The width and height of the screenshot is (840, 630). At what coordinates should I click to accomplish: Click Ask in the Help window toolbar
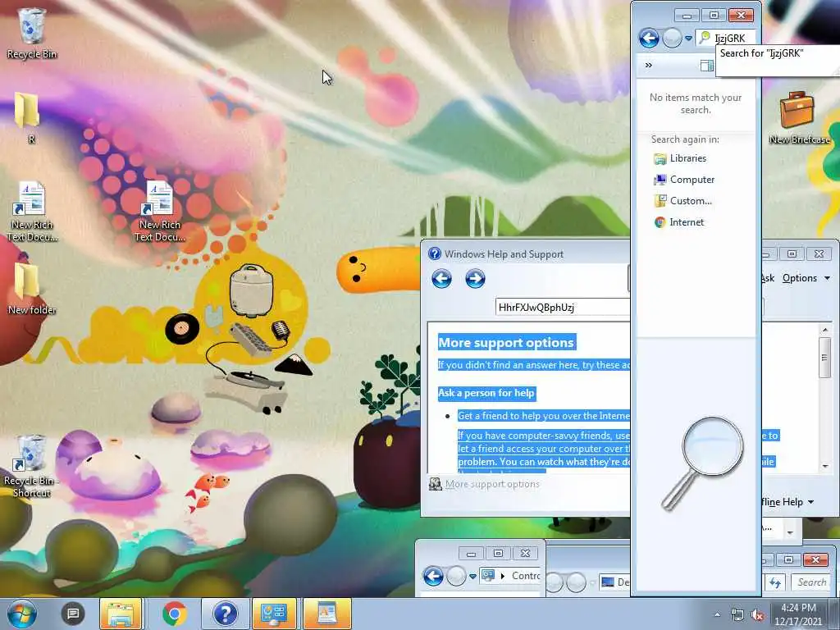pos(768,278)
